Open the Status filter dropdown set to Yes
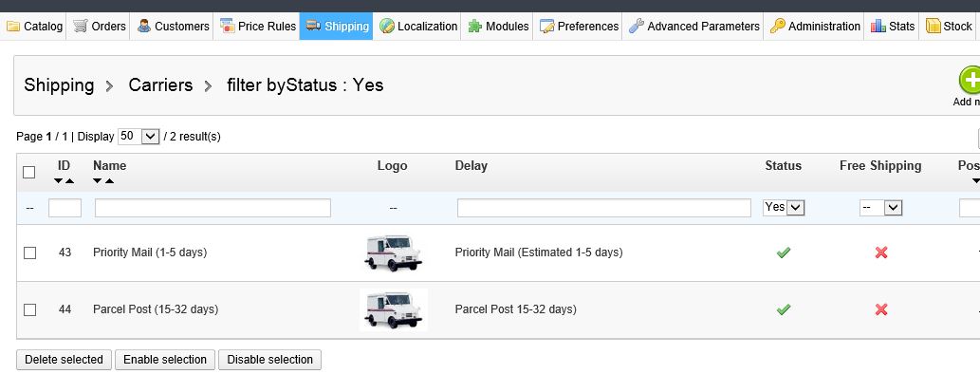 [784, 208]
